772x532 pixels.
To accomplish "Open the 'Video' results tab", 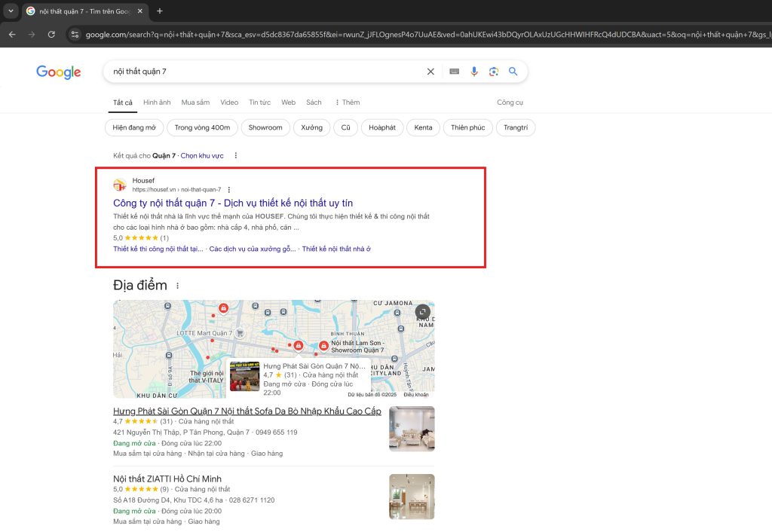I will tap(229, 102).
